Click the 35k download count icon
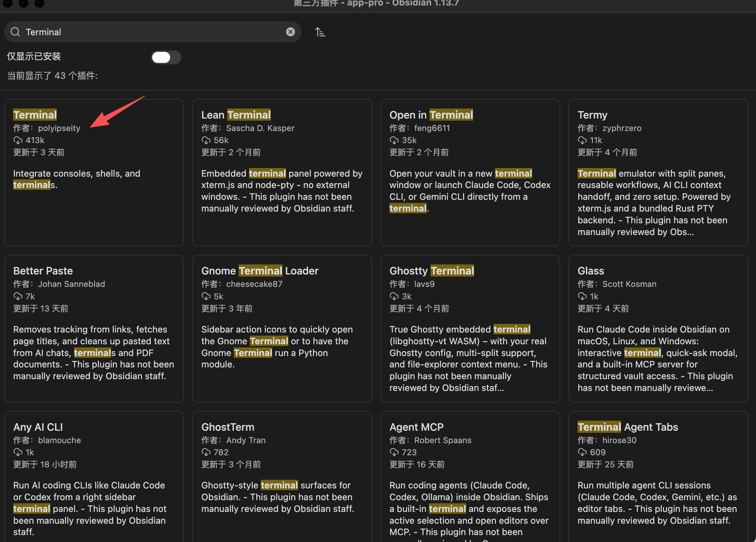Screen dimensions: 756x542 pyautogui.click(x=394, y=140)
